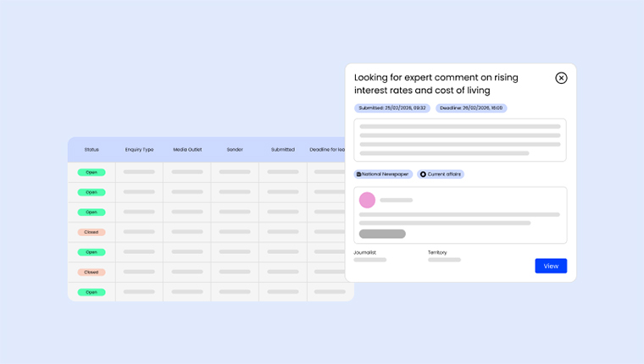644x364 pixels.
Task: Select the Open badge in first table row
Action: pos(92,172)
